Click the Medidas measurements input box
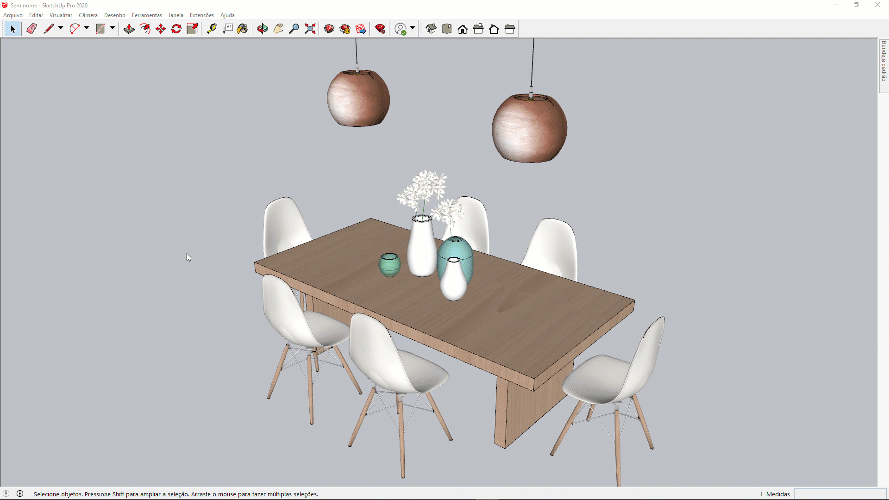Viewport: 889px width, 500px height. (840, 494)
